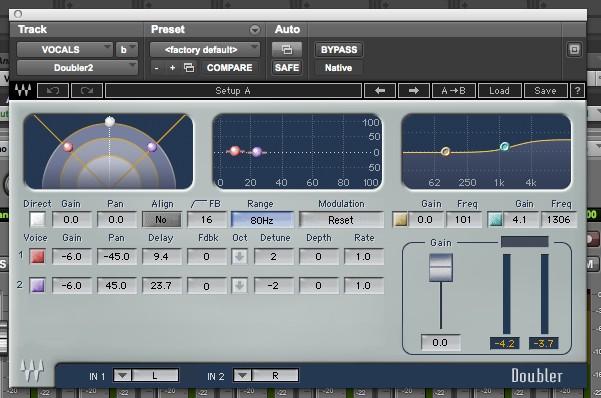Undo last change with undo arrow

[53, 91]
